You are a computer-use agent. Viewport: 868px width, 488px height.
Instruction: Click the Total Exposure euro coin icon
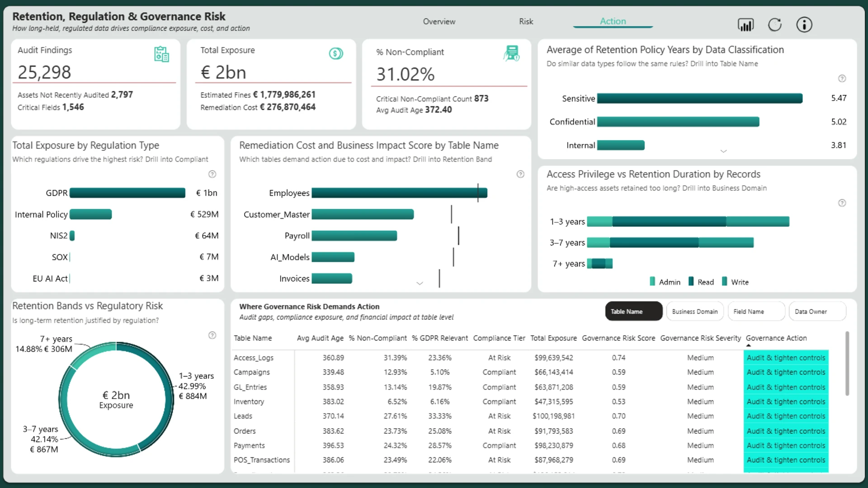tap(336, 54)
